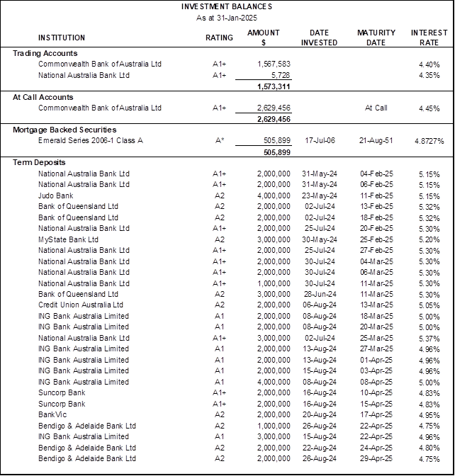The width and height of the screenshot is (455, 476).
Task: Click the A* rating
Action: (x=220, y=140)
